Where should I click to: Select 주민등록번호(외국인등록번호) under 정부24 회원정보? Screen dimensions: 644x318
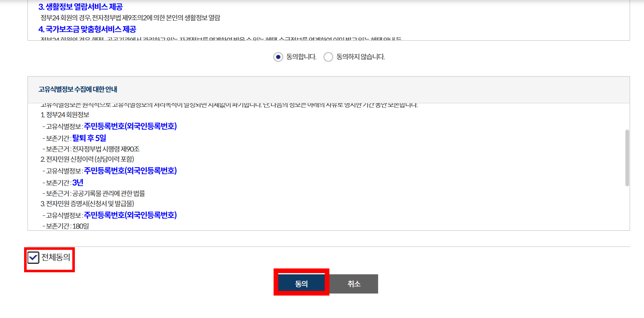[131, 127]
